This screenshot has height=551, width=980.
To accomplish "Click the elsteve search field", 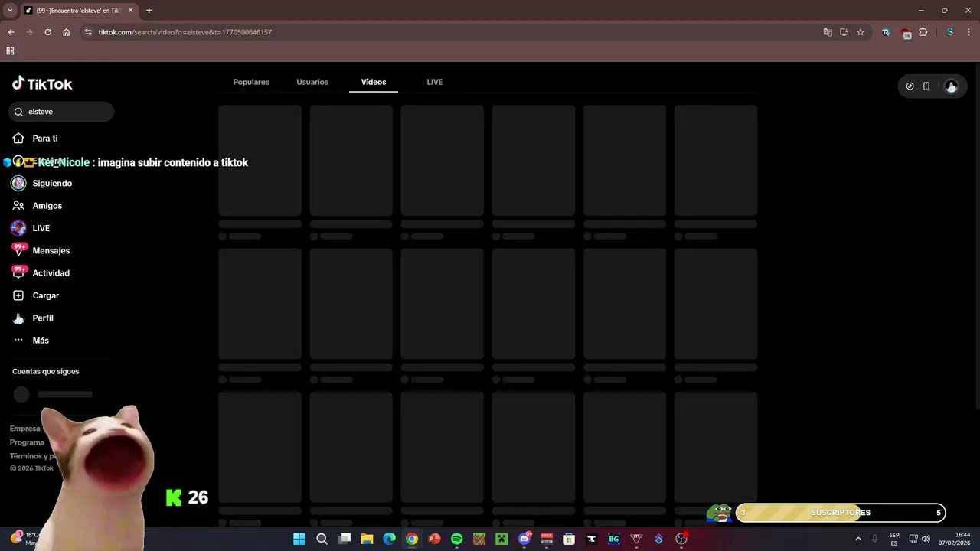I will (61, 112).
